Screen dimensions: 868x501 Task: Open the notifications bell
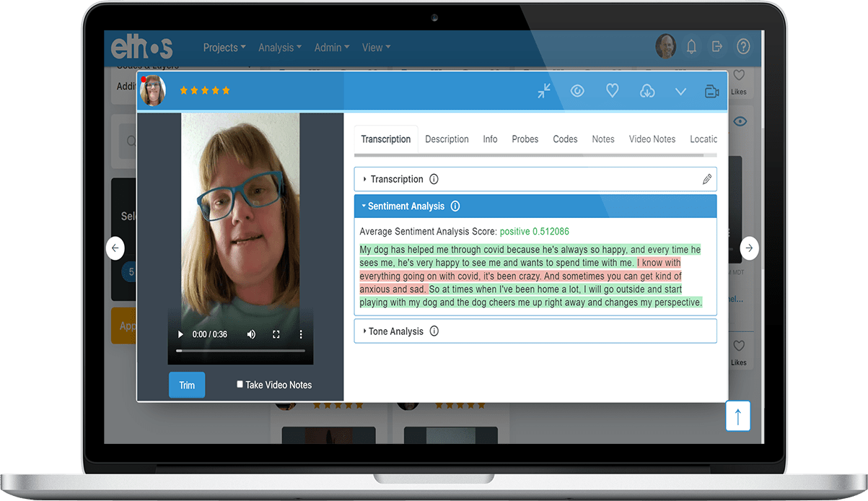(691, 47)
